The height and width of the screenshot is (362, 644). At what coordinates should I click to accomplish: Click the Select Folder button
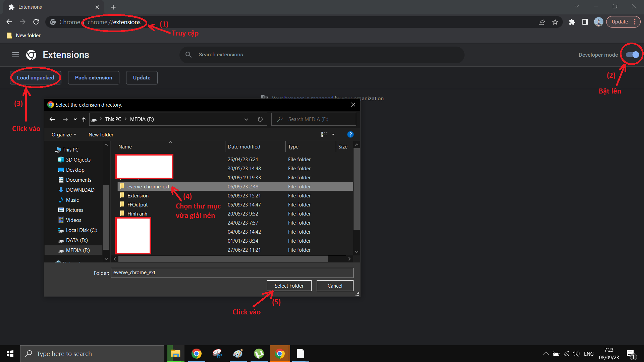pos(289,286)
